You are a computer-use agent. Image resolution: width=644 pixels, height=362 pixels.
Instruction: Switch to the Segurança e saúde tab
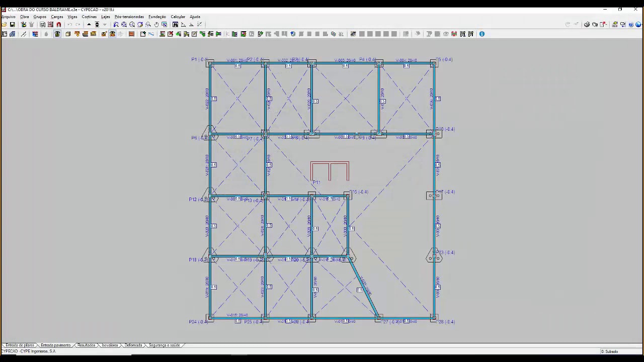[x=164, y=345]
